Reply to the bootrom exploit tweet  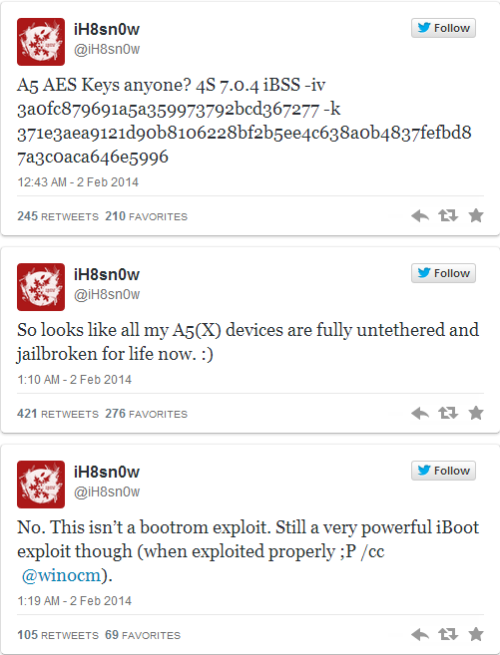point(420,635)
